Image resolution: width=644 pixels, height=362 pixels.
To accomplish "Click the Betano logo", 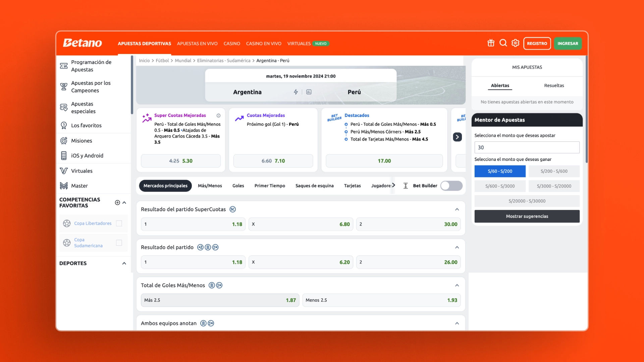I will (x=83, y=43).
